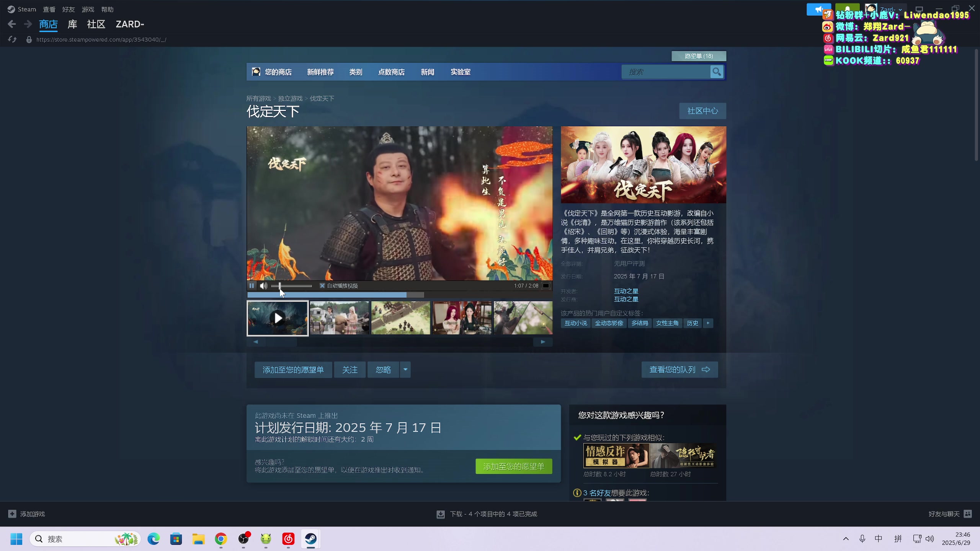The height and width of the screenshot is (551, 980).
Task: Go forward with the navigation arrow
Action: click(28, 24)
